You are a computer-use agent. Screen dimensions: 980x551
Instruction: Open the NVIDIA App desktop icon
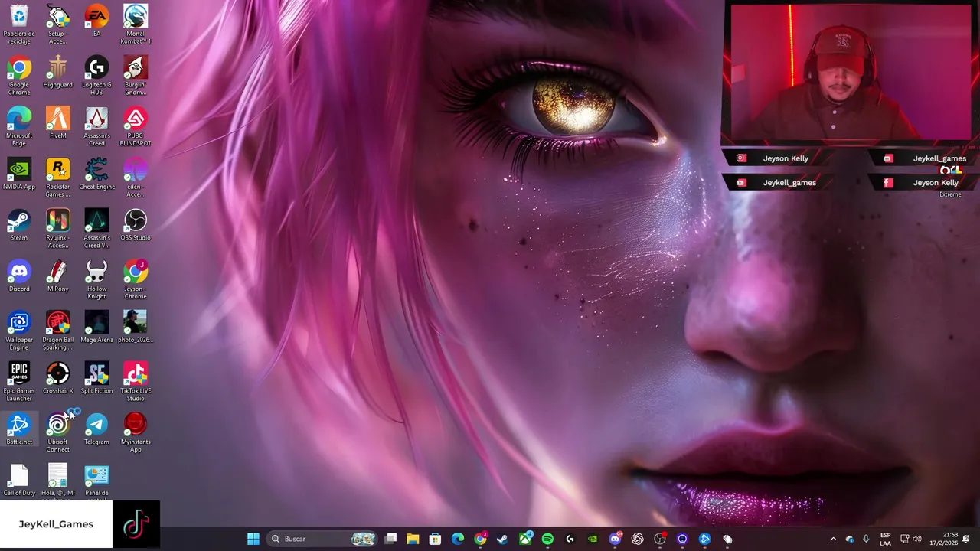(x=19, y=174)
